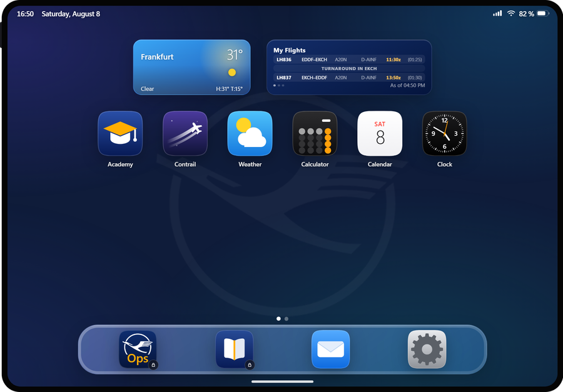Screen dimensions: 563x392
Task: Tap the home indicator bar
Action: click(283, 381)
